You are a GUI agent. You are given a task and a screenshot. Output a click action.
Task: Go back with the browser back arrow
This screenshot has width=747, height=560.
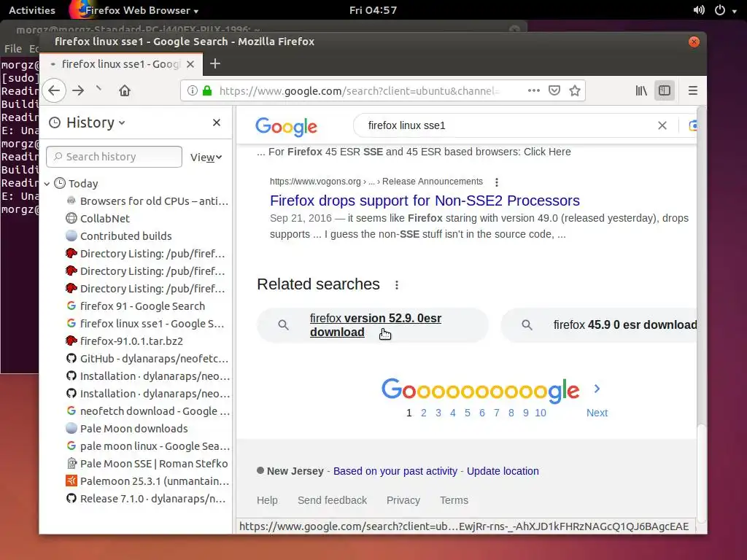54,90
